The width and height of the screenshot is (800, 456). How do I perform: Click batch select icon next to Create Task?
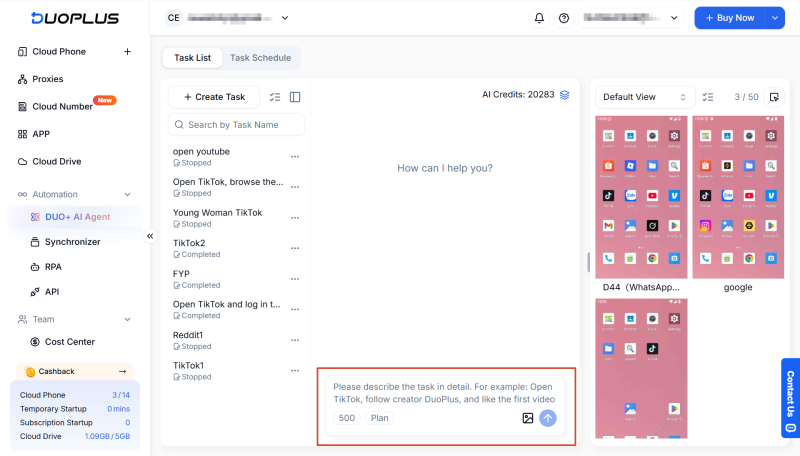coord(275,97)
